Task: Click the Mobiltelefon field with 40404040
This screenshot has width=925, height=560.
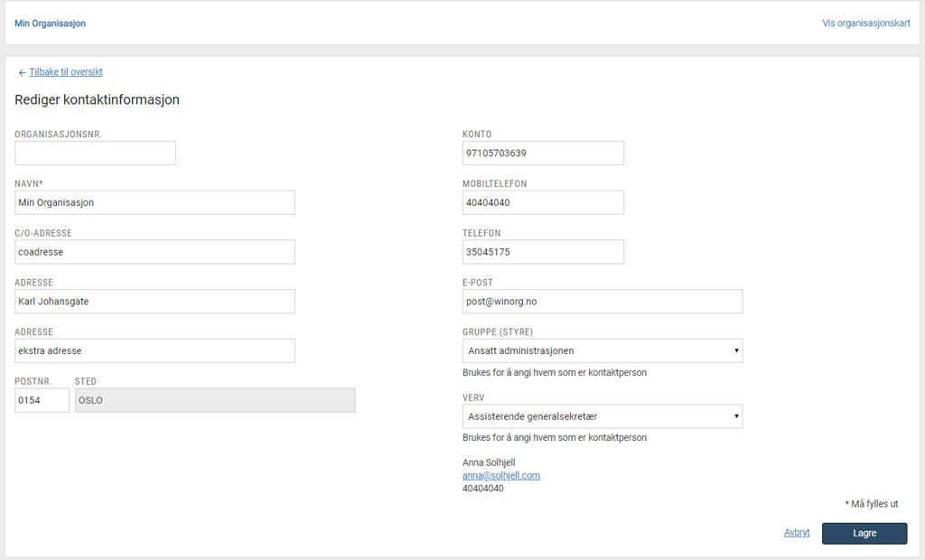Action: point(543,202)
